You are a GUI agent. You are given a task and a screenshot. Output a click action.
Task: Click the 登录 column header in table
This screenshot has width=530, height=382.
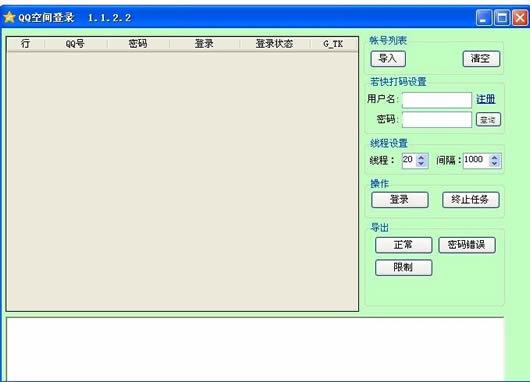[x=204, y=44]
